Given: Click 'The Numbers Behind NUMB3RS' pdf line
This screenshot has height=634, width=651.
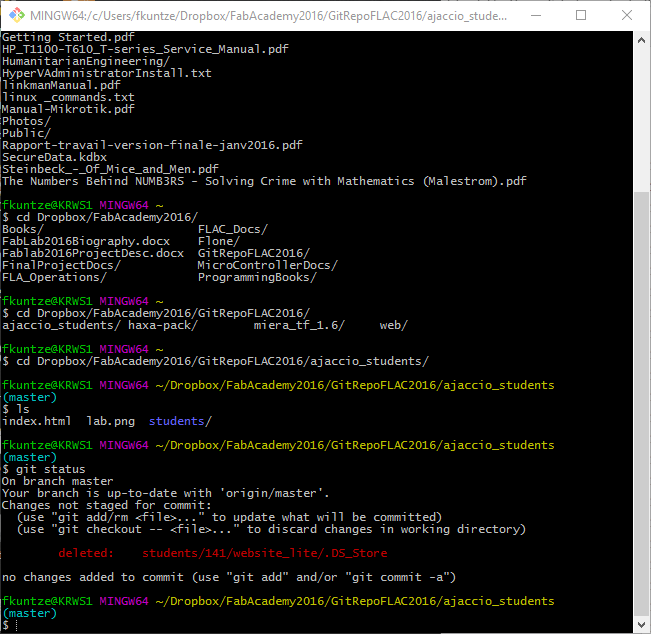Looking at the screenshot, I should [x=264, y=181].
